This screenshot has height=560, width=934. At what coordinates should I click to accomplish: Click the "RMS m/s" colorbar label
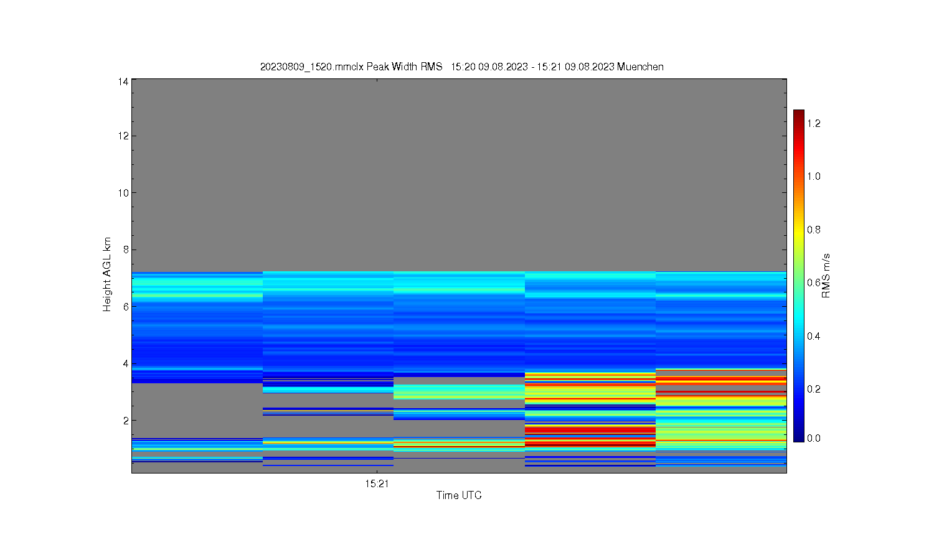[826, 276]
